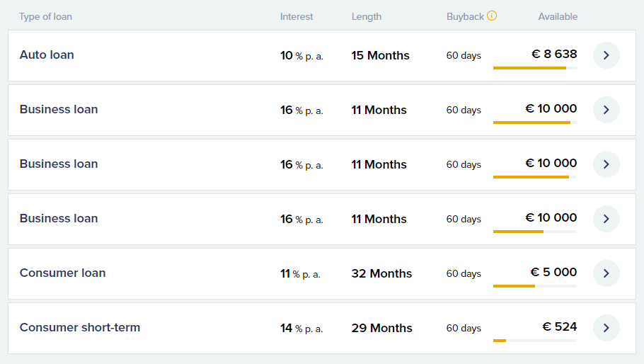Sort by the Type of loan header
644x364 pixels.
[x=45, y=16]
